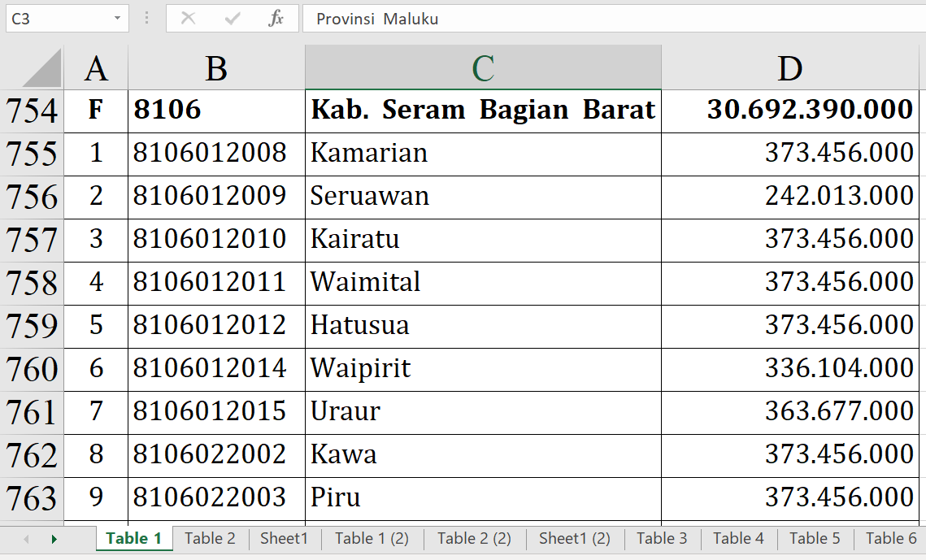This screenshot has height=560, width=926.
Task: Click the Cancel X icon in formula bar
Action: click(188, 19)
